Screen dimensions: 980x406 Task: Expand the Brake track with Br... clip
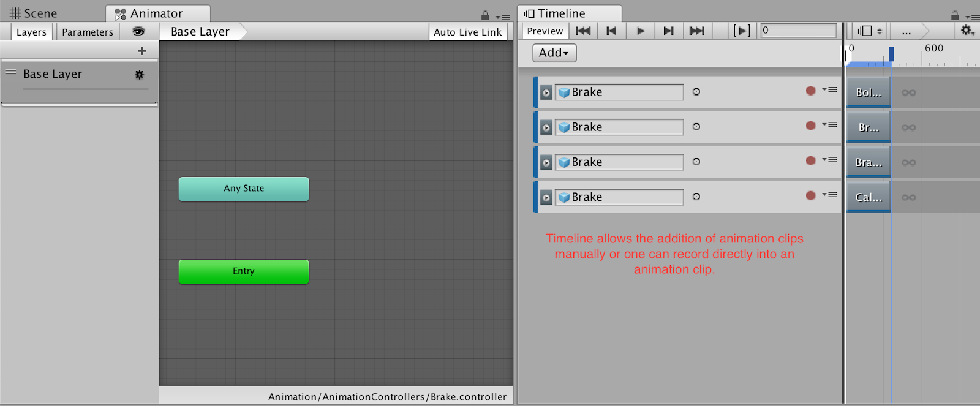tap(546, 128)
